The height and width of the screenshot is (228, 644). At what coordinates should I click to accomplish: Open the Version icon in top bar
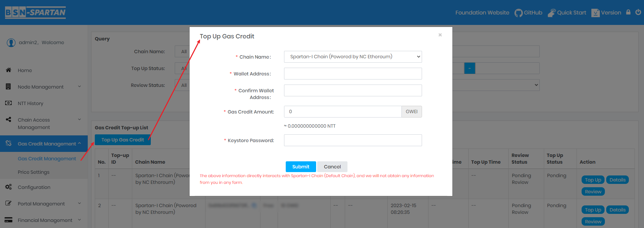pyautogui.click(x=595, y=12)
